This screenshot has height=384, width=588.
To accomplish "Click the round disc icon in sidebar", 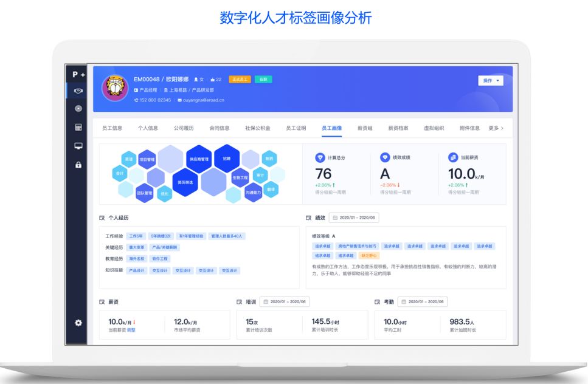I will pos(78,109).
